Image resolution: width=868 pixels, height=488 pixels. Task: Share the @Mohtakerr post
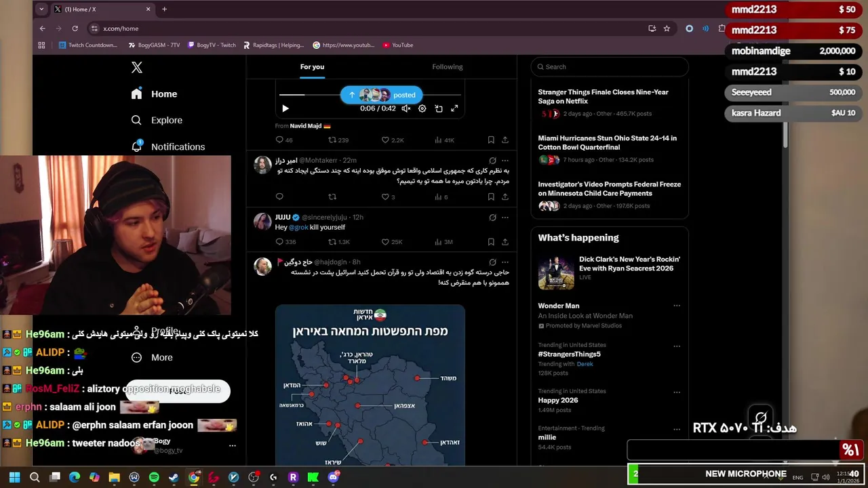pos(505,197)
